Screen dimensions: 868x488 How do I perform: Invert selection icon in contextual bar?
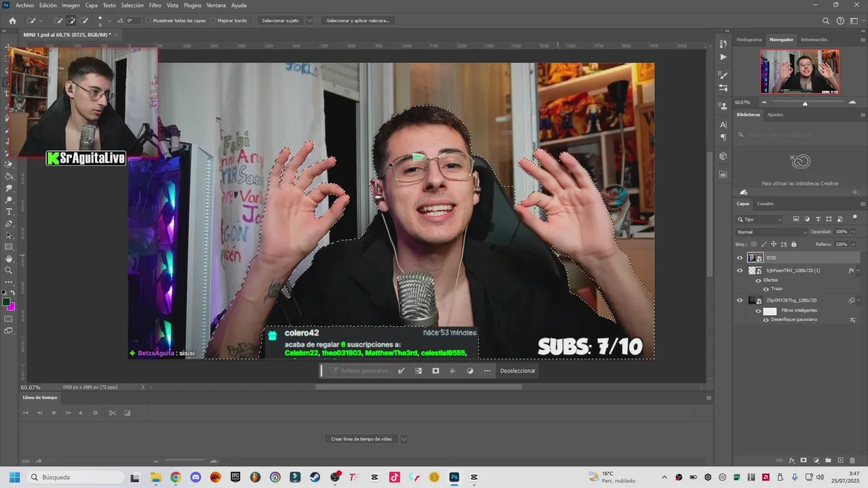pos(418,371)
